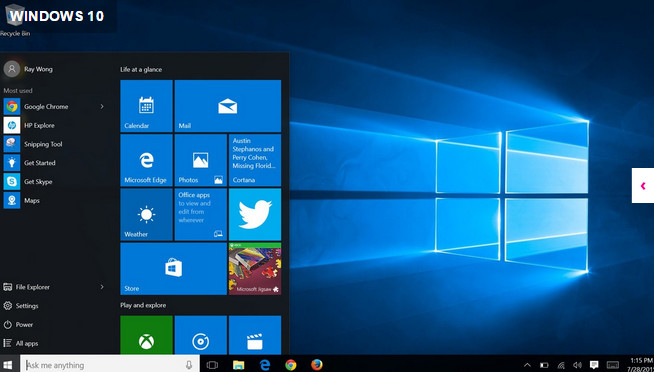Open the green Xbox tile

[x=146, y=335]
